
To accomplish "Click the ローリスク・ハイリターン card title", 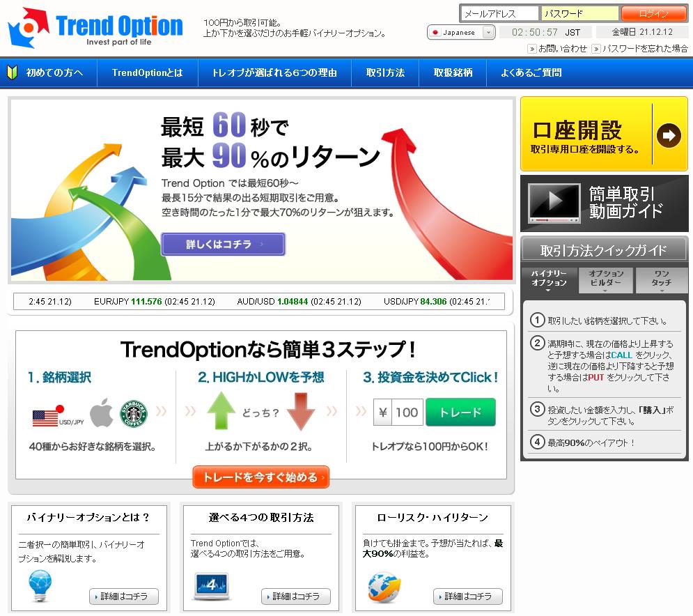I will pyautogui.click(x=433, y=517).
